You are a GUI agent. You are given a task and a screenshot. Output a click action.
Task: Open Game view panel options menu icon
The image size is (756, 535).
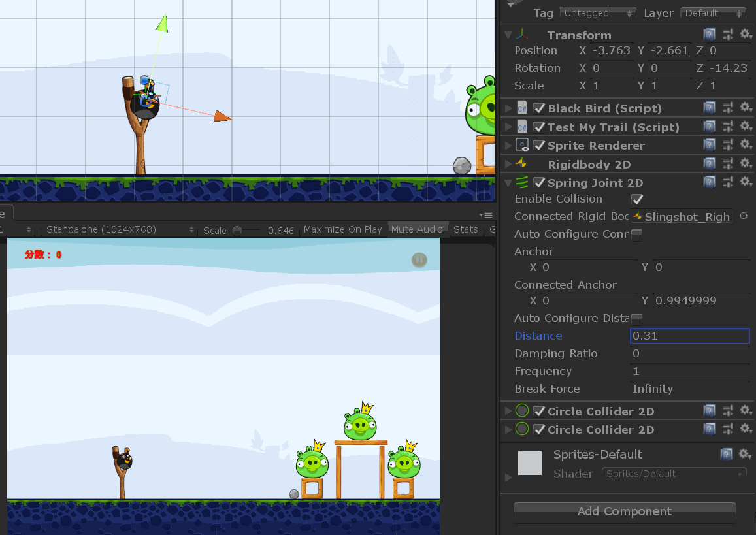click(485, 215)
